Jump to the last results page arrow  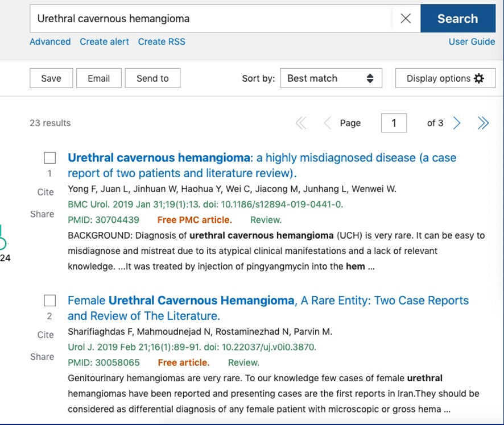(x=483, y=123)
